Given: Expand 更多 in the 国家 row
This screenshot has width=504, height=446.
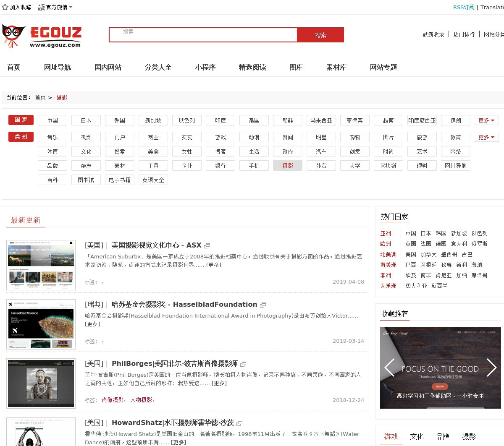Looking at the screenshot, I should click(486, 120).
